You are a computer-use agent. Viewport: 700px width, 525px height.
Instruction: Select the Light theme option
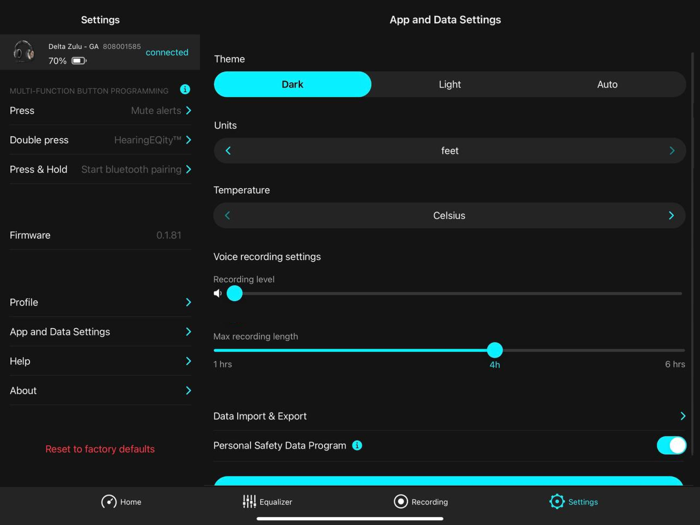(450, 84)
